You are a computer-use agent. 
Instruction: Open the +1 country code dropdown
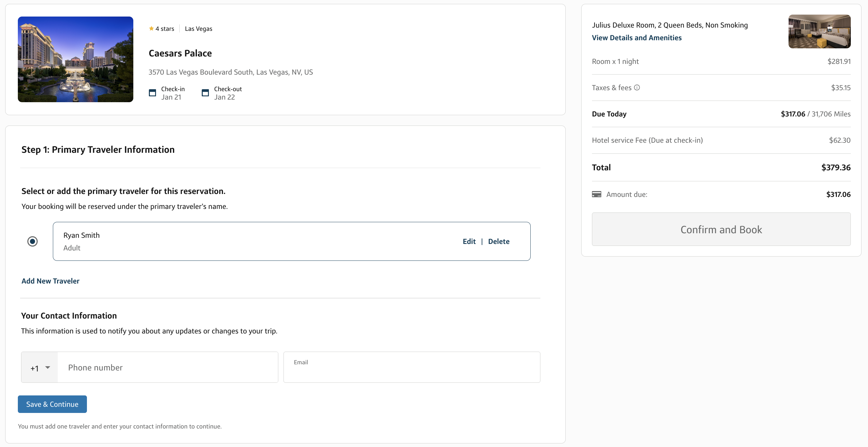[x=40, y=368]
